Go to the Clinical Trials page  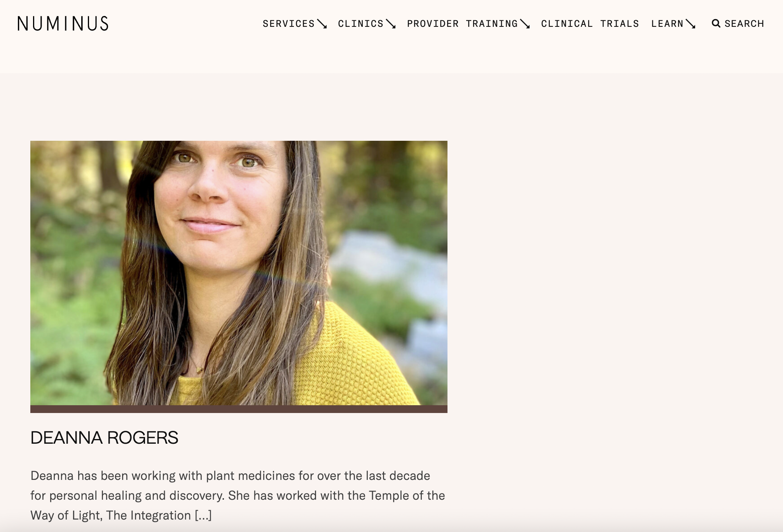coord(590,24)
